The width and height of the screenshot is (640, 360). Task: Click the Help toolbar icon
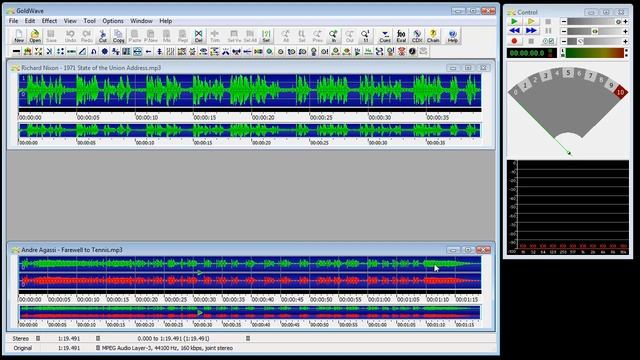[x=452, y=36]
